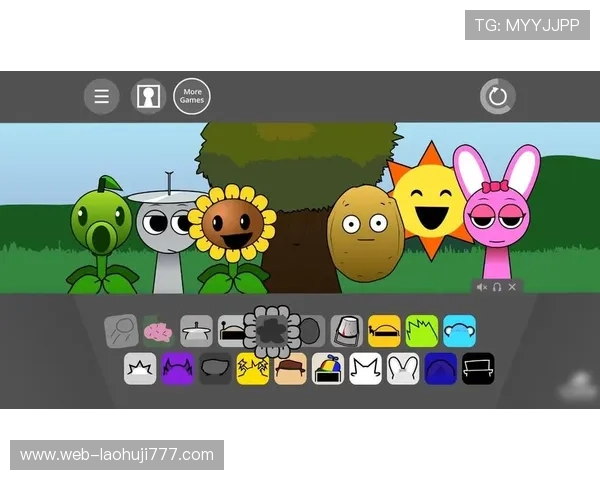Pick the tan brown hat icon

tap(290, 369)
